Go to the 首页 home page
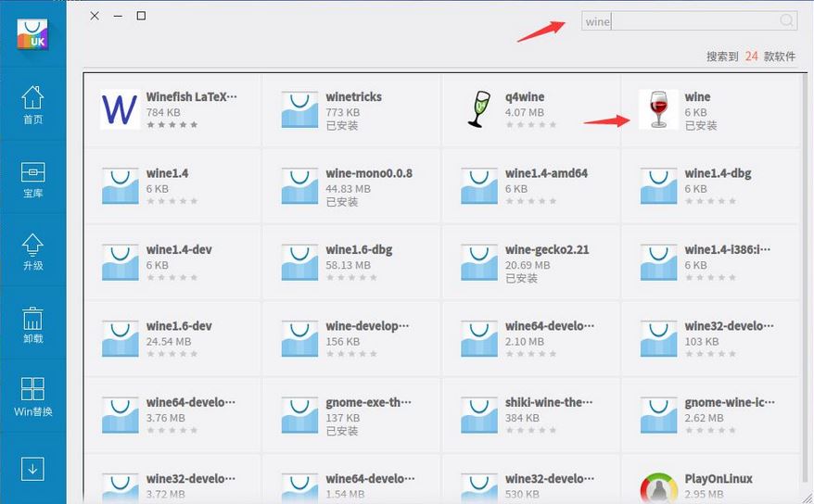This screenshot has height=504, width=814. pos(32,105)
